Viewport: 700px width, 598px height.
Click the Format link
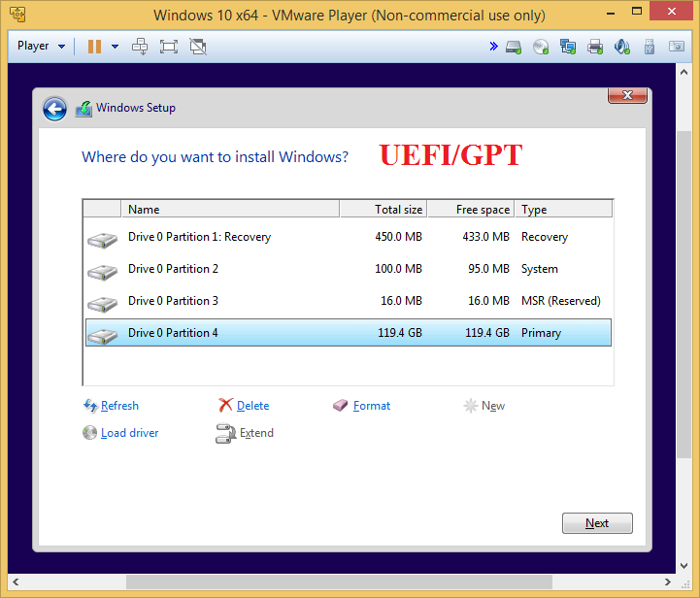point(372,406)
